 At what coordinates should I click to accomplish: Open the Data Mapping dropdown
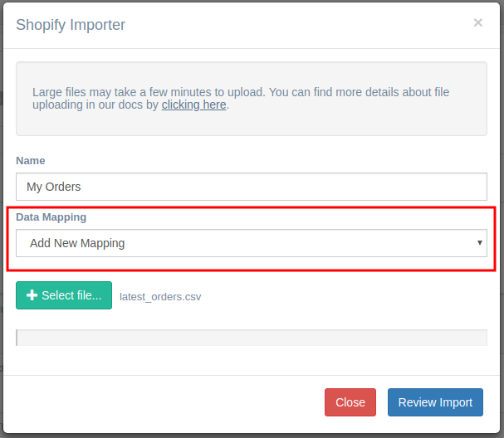[x=252, y=243]
